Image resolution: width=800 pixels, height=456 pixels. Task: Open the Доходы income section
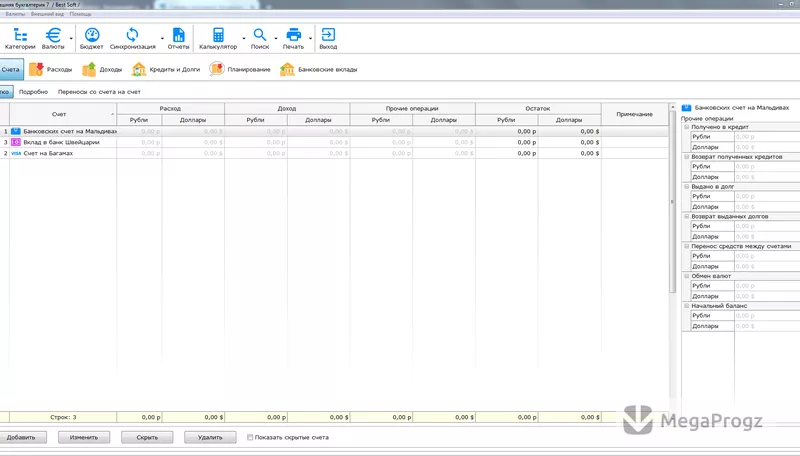click(x=102, y=69)
